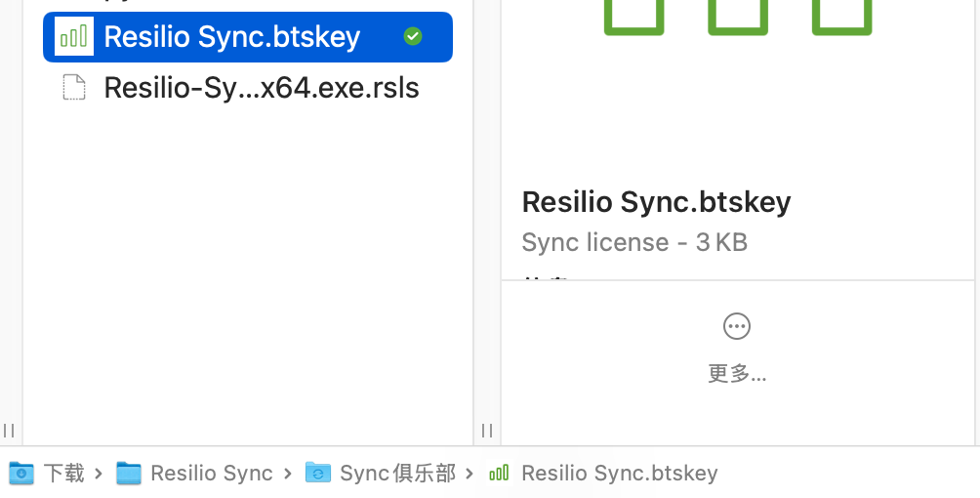The height and width of the screenshot is (498, 980).
Task: Go to 下载 folder in path bar
Action: [x=63, y=473]
